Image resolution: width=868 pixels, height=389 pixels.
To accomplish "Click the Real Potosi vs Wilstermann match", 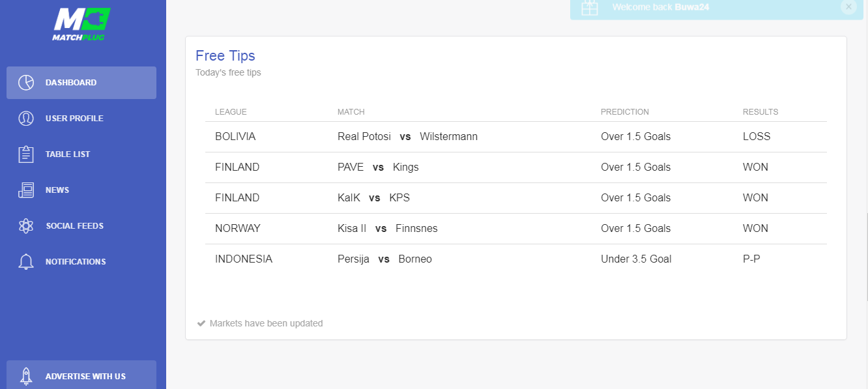I will (407, 137).
